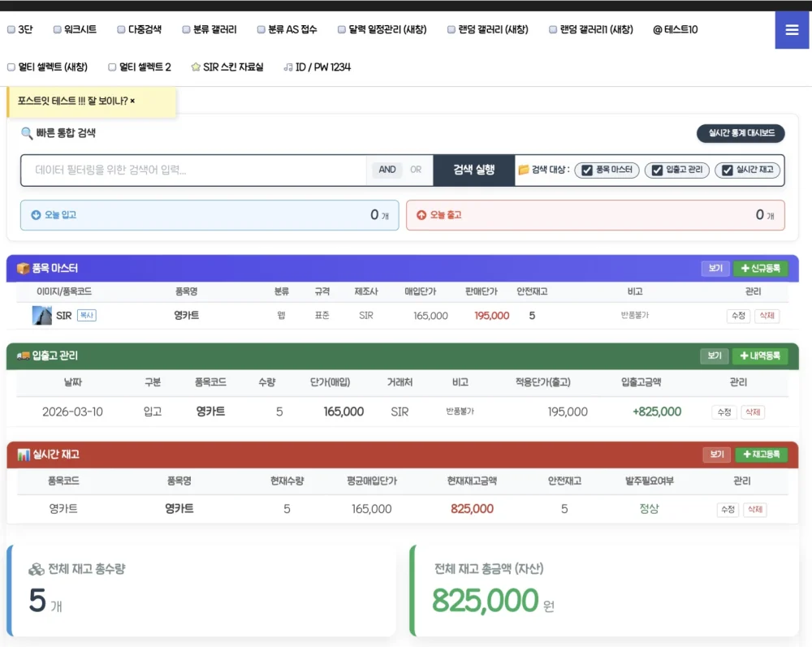The width and height of the screenshot is (812, 647).
Task: Select the AND search mode
Action: (x=387, y=170)
